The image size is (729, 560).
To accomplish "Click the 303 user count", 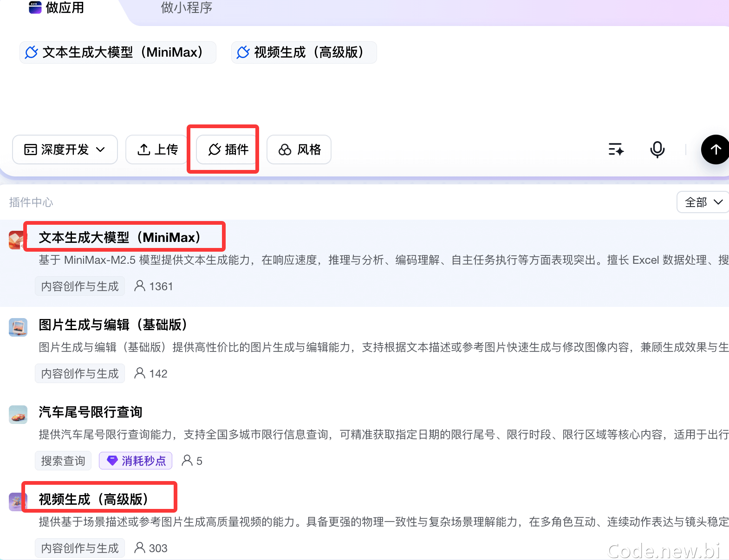I will (151, 548).
